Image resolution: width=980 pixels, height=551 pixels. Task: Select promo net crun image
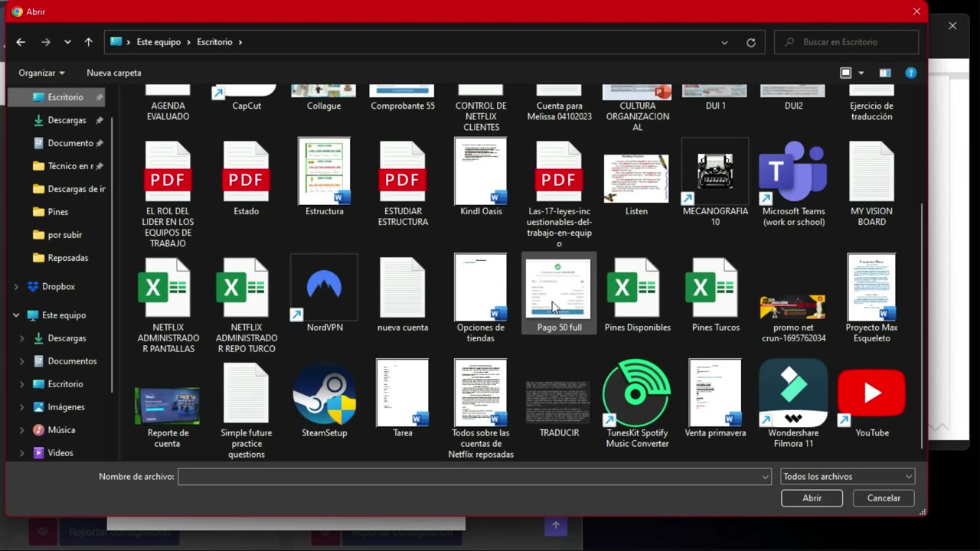(793, 308)
